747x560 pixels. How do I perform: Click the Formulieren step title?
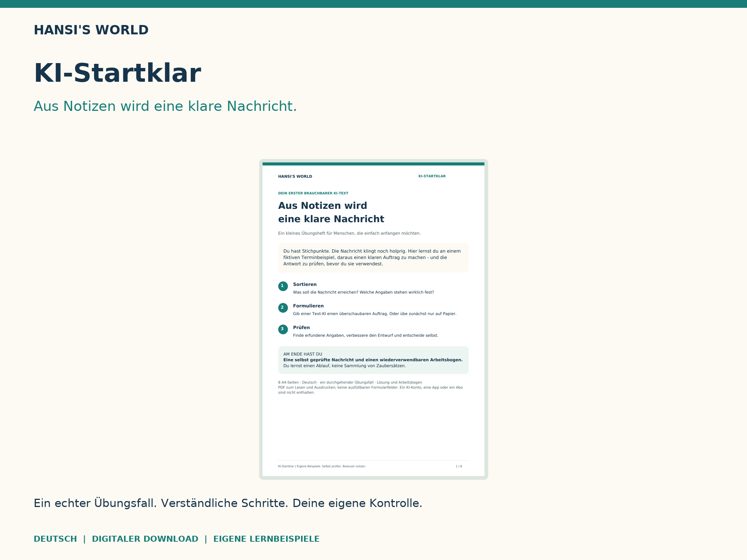308,306
